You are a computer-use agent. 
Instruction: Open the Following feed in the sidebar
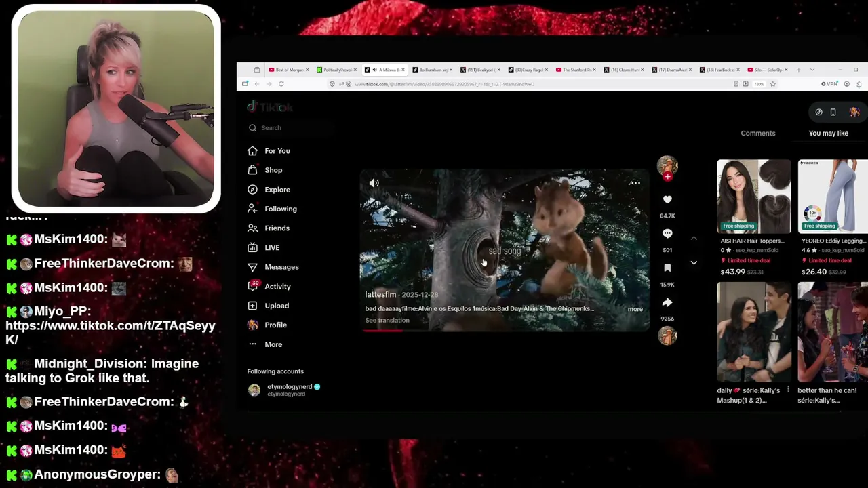click(272, 209)
